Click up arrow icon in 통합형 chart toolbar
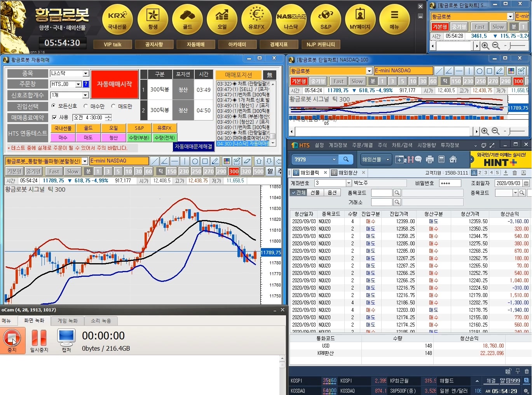Screen dimensions: 532x395 pyautogui.click(x=259, y=161)
